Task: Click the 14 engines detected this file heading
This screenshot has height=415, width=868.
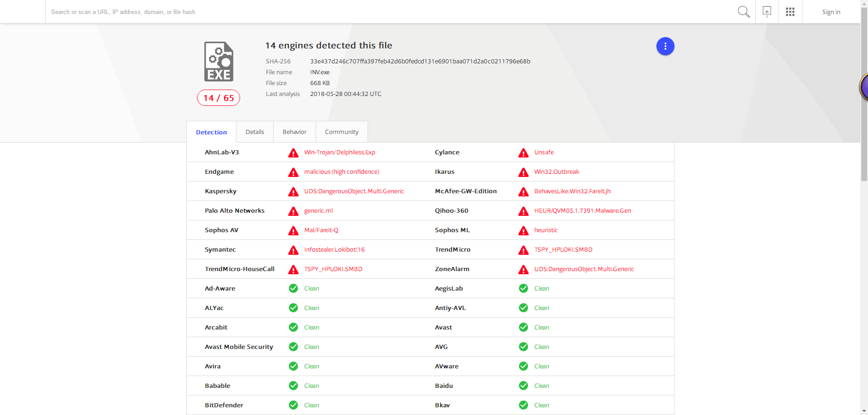Action: pos(329,45)
